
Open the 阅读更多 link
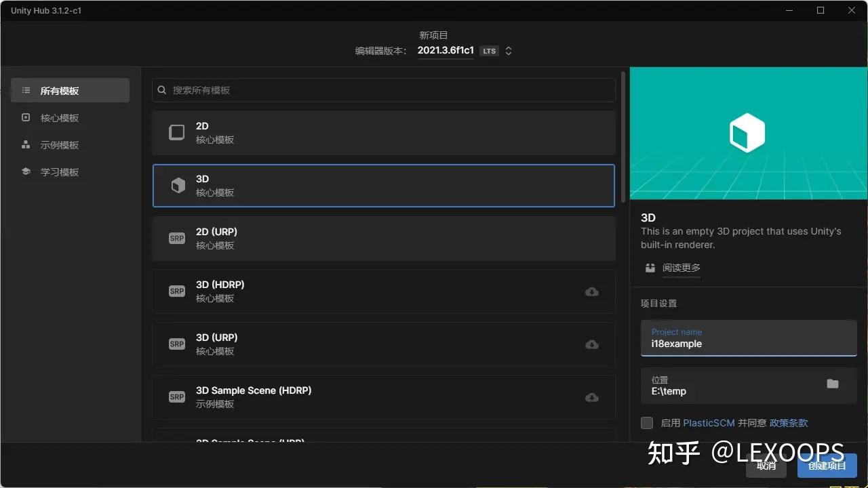[681, 268]
